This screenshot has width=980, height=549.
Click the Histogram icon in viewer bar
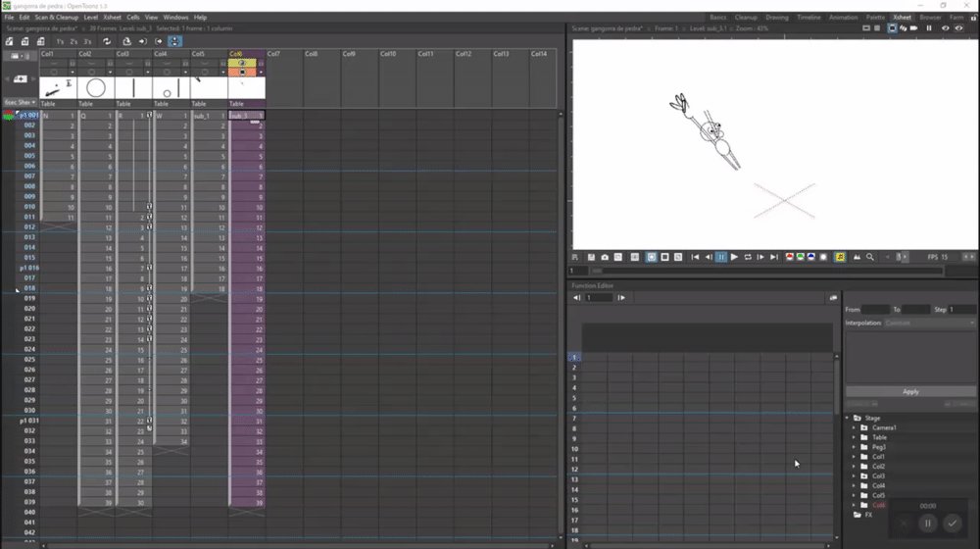click(857, 257)
